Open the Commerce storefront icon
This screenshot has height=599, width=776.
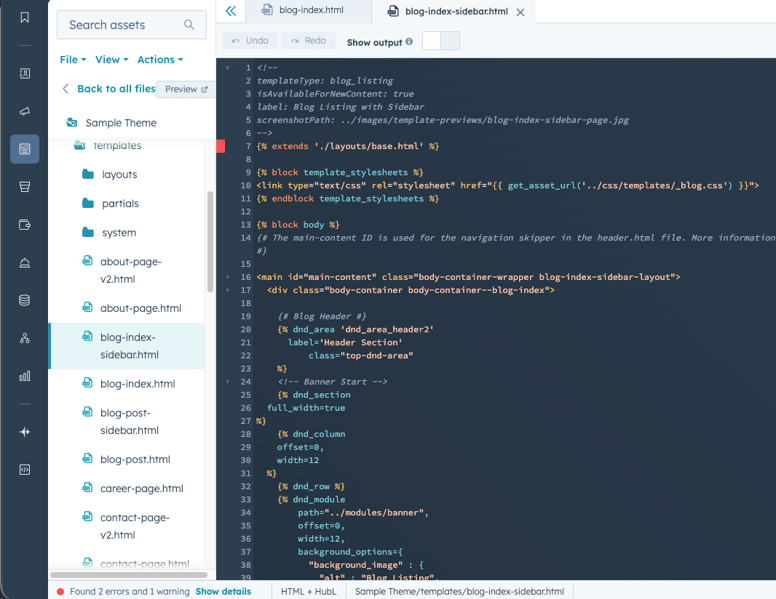pos(24,187)
